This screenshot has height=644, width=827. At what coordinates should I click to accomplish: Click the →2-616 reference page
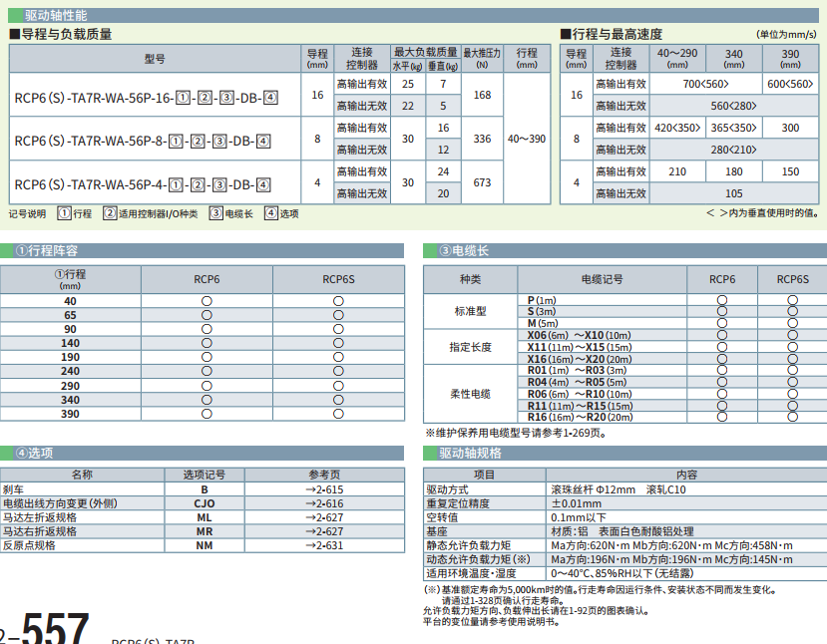pyautogui.click(x=324, y=503)
